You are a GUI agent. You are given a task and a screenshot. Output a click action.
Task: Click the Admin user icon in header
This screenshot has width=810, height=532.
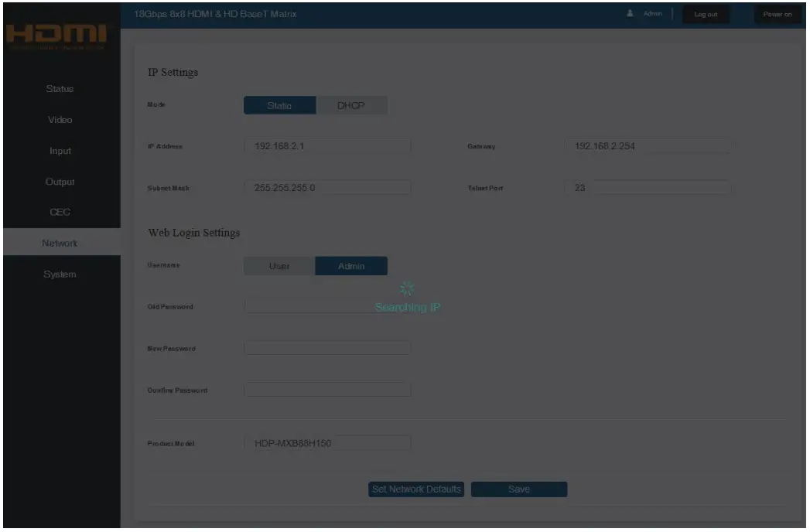[x=630, y=13]
